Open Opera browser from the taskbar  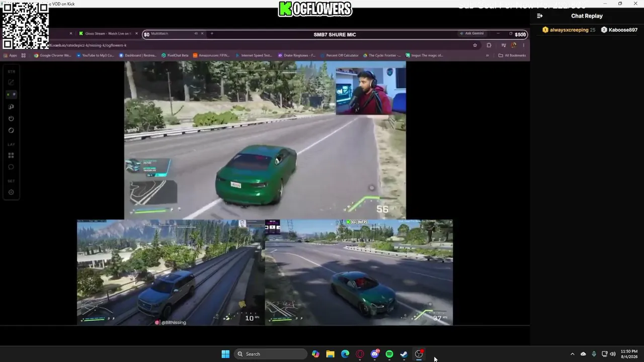coord(360,354)
